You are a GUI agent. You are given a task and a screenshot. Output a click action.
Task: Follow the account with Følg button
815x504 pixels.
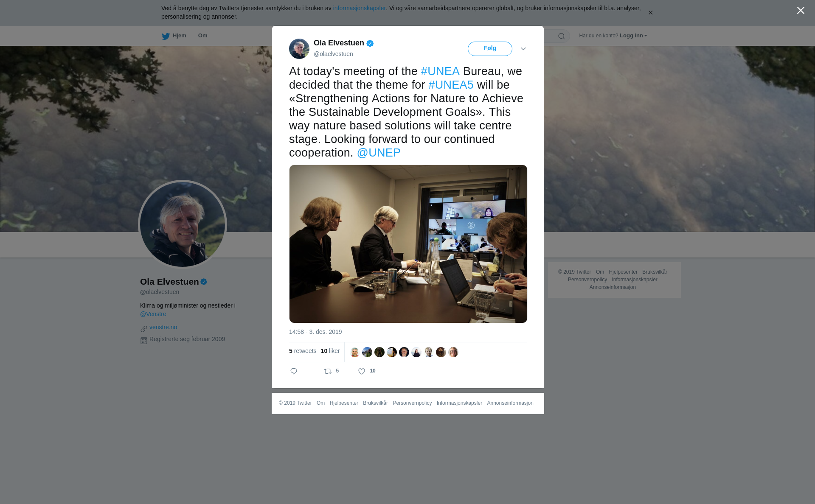point(490,49)
